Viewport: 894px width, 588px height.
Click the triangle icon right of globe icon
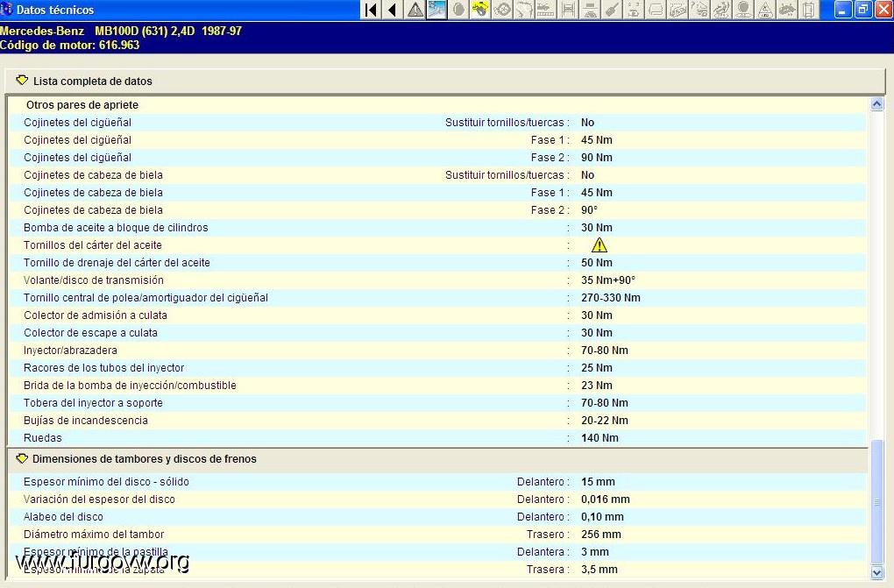point(765,10)
